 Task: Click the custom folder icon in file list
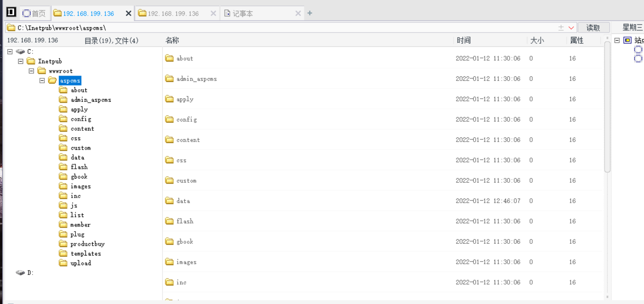coord(170,180)
